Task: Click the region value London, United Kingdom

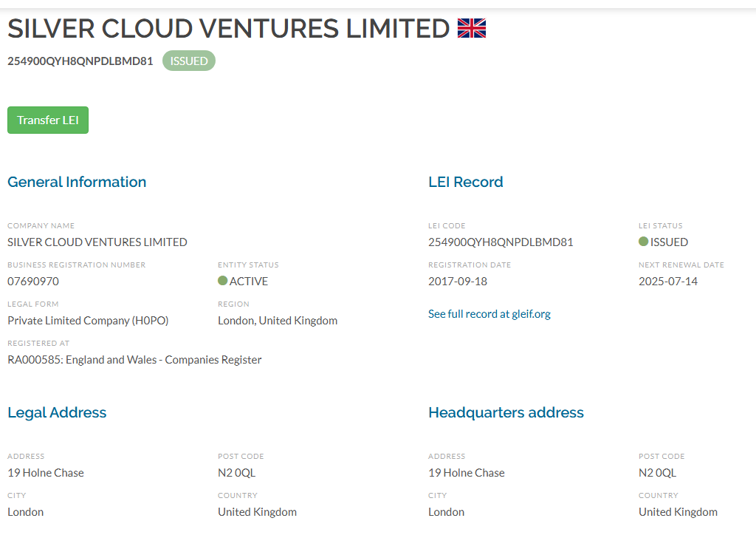Action: (278, 321)
